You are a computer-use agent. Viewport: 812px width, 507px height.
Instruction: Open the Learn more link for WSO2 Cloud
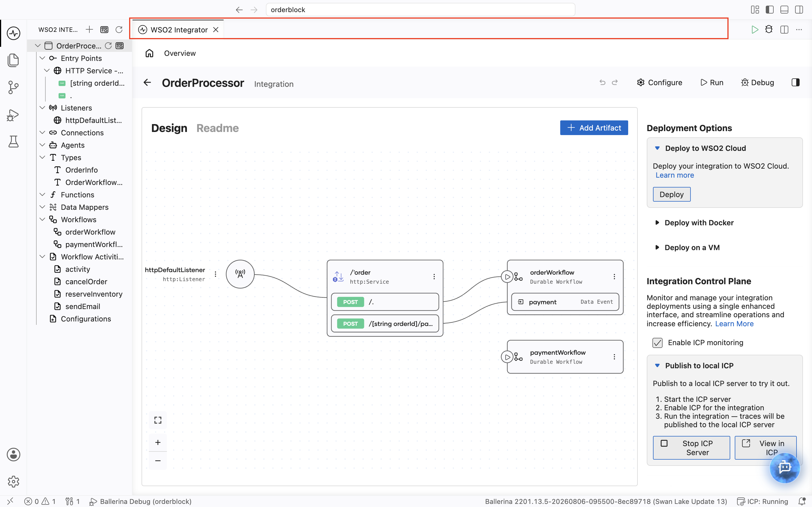[674, 175]
